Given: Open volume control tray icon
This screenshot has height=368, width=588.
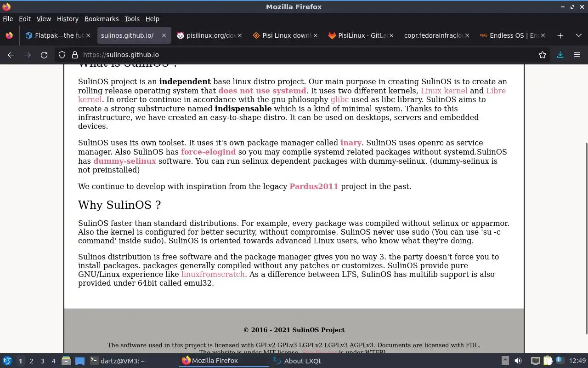Looking at the screenshot, I should pyautogui.click(x=518, y=361).
